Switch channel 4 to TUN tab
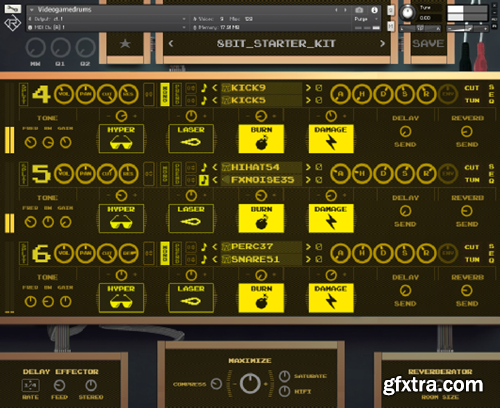The height and width of the screenshot is (408, 500). pyautogui.click(x=472, y=100)
